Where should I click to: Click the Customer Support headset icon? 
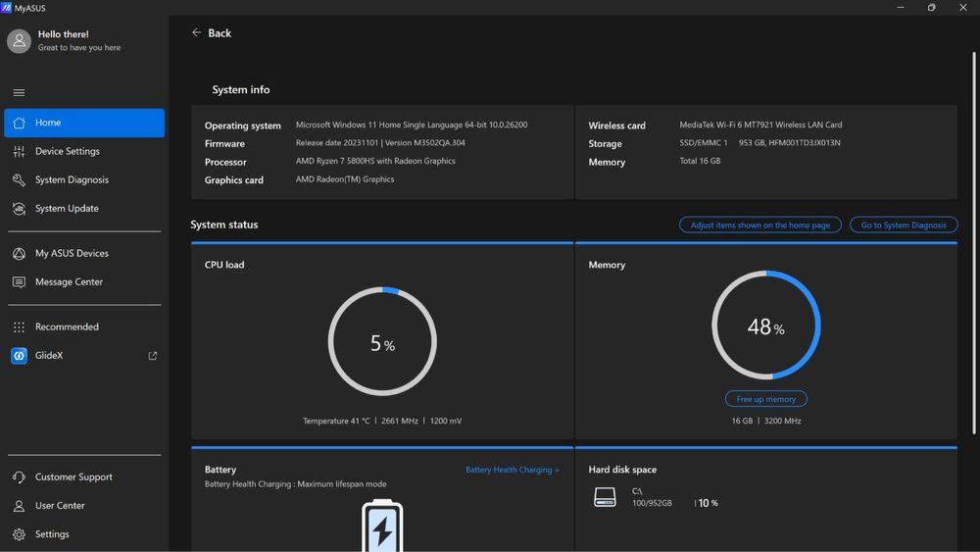pos(19,477)
